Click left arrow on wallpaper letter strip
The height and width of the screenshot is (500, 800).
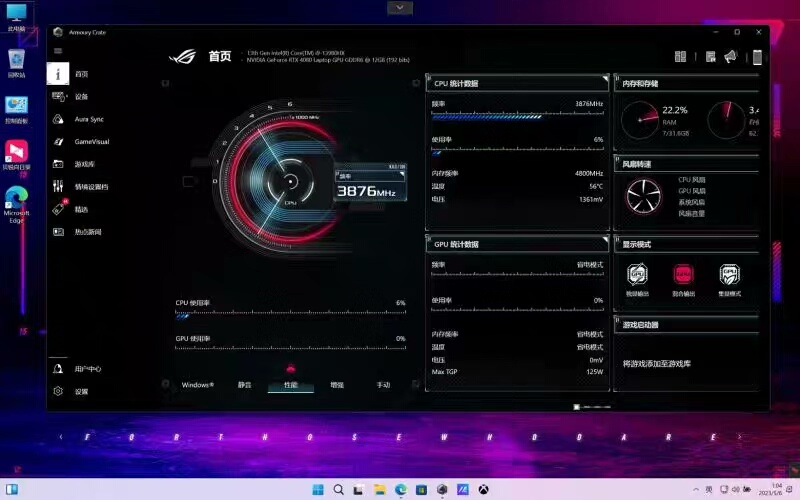61,437
